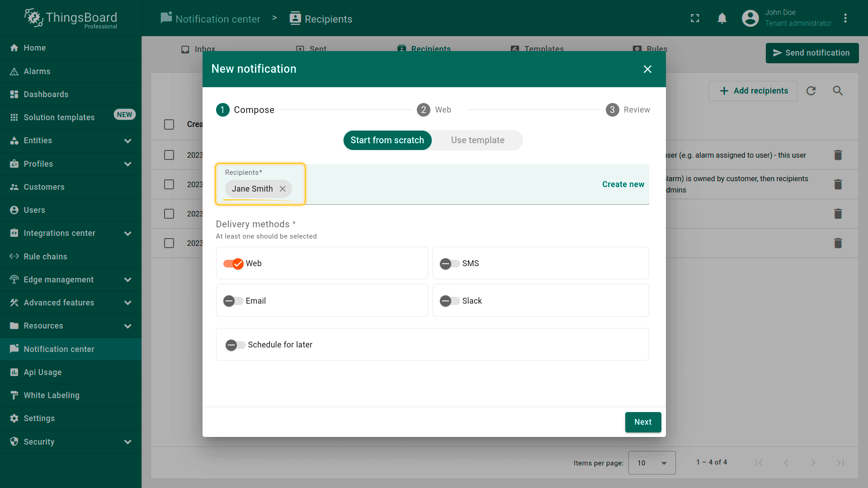Open the user account menu dots
The height and width of the screenshot is (488, 868).
[x=845, y=18]
